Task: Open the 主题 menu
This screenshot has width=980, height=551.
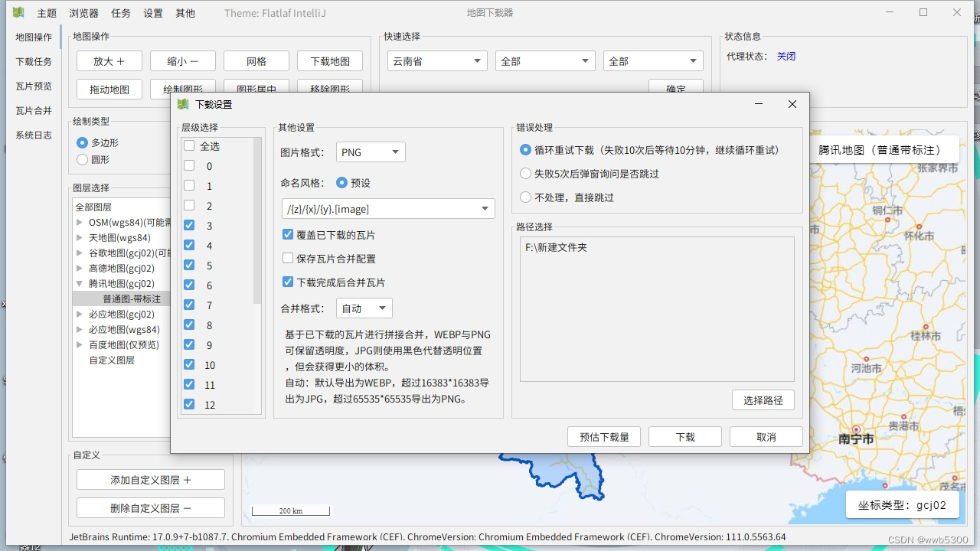Action: click(x=47, y=13)
